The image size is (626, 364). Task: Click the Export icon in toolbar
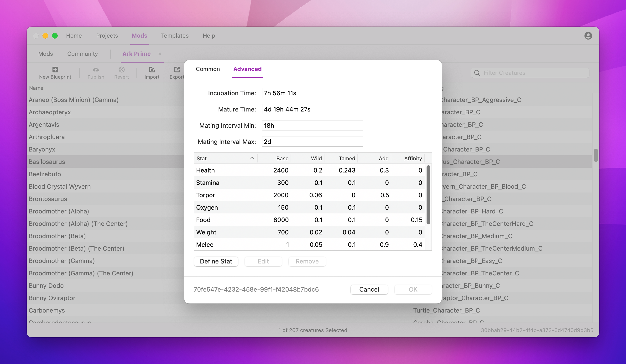pos(177,70)
